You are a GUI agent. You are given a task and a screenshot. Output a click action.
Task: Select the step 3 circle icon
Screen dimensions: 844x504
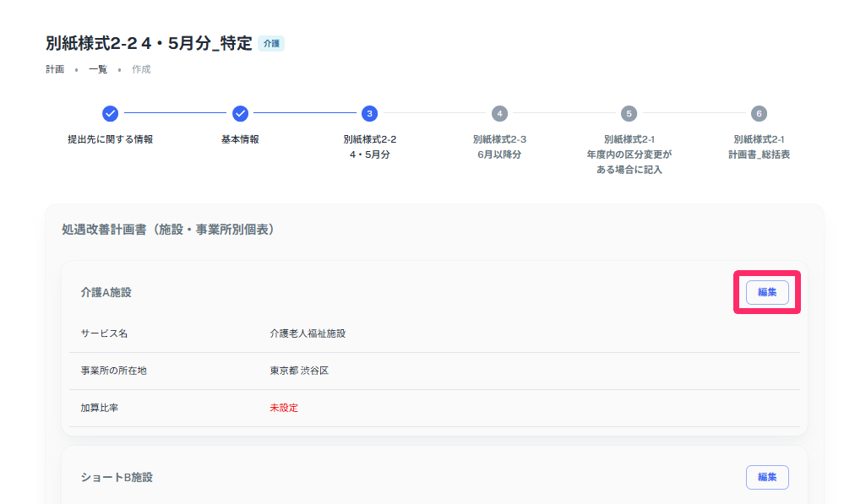click(x=369, y=113)
